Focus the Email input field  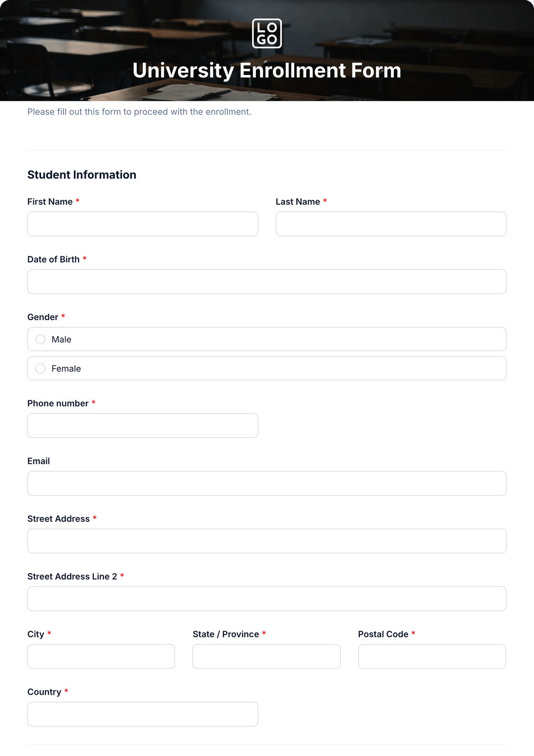coord(267,483)
